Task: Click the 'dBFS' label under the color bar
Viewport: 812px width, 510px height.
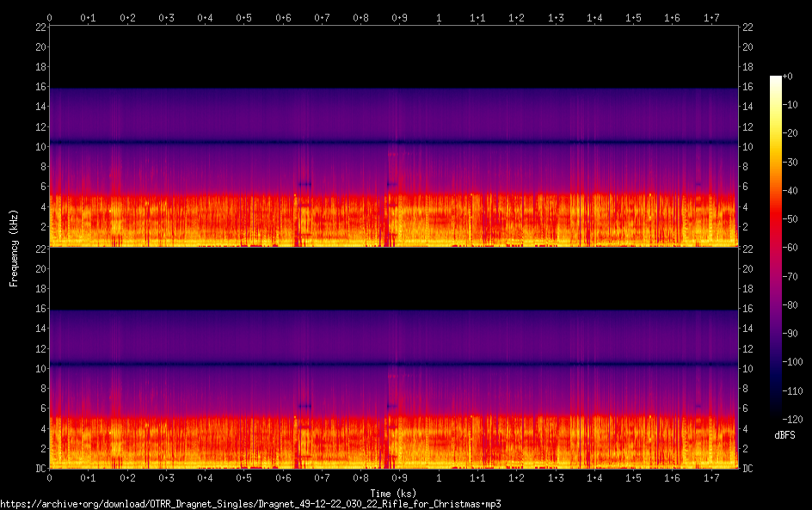Action: click(x=784, y=435)
